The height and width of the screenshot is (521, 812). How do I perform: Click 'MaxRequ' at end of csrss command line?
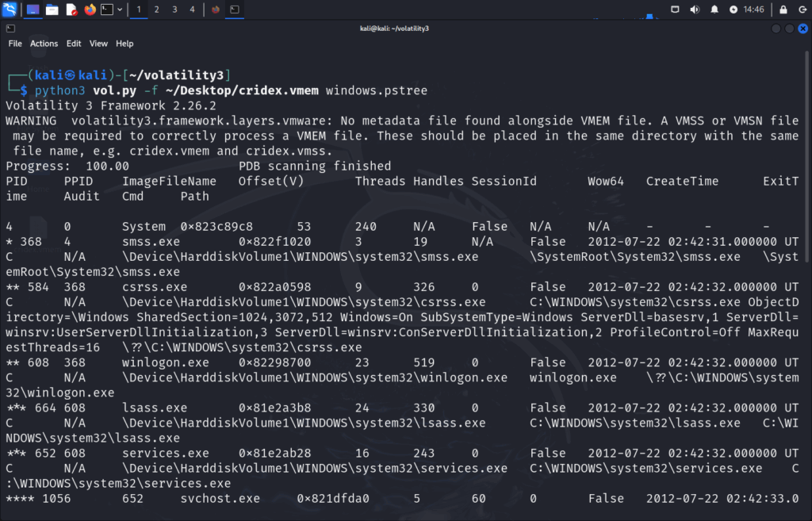[774, 332]
